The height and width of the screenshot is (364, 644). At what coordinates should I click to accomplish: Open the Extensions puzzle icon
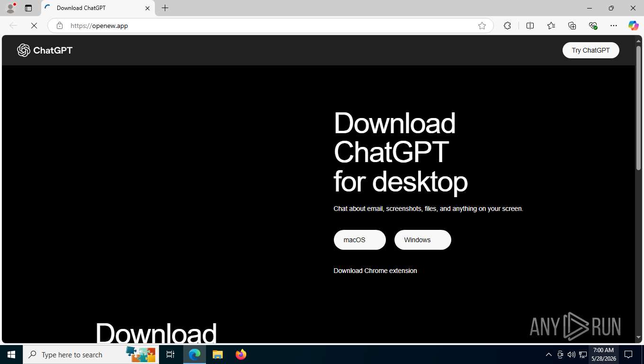[x=507, y=26]
